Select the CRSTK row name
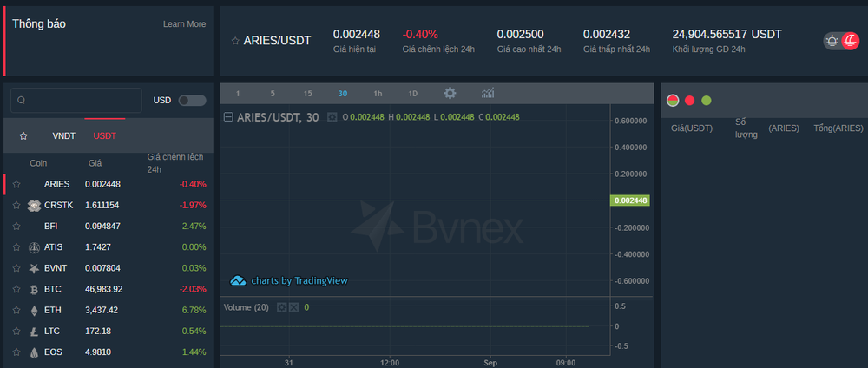868x368 pixels. click(59, 206)
